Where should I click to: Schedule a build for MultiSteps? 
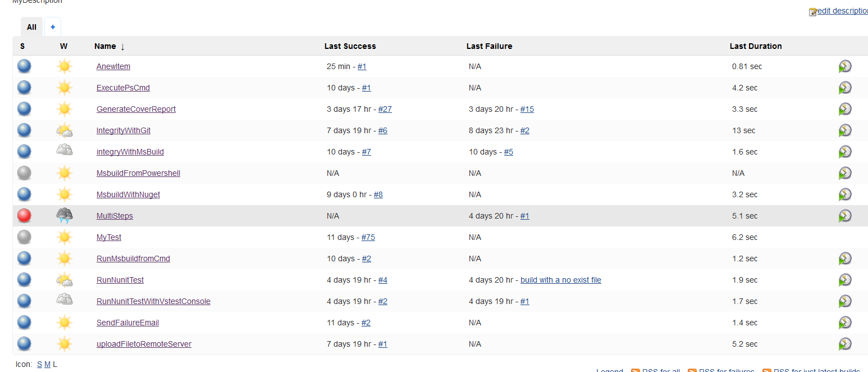(845, 216)
